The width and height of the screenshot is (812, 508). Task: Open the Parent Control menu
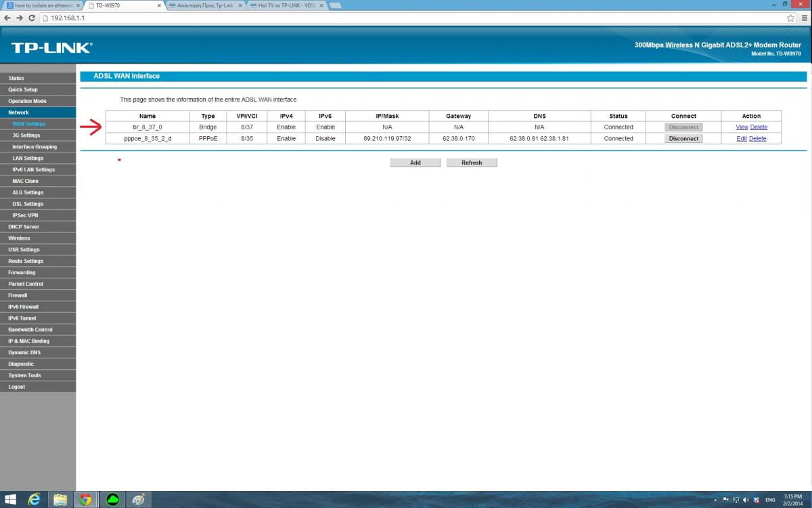[38, 284]
